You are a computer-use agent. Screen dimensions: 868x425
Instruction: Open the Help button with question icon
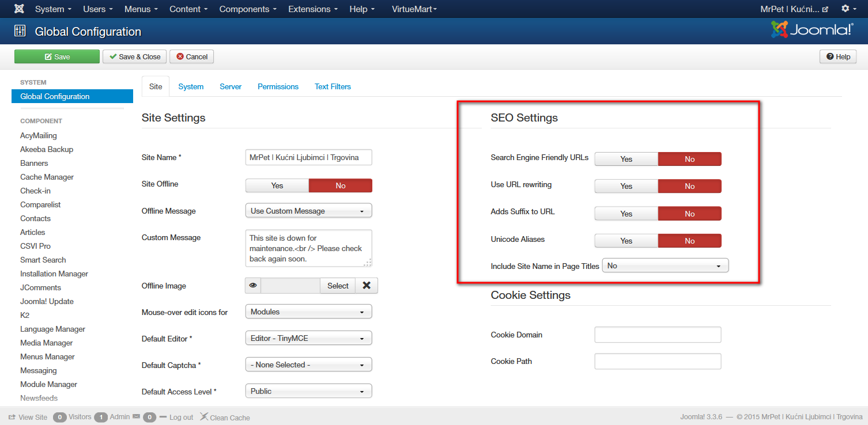[x=838, y=56]
